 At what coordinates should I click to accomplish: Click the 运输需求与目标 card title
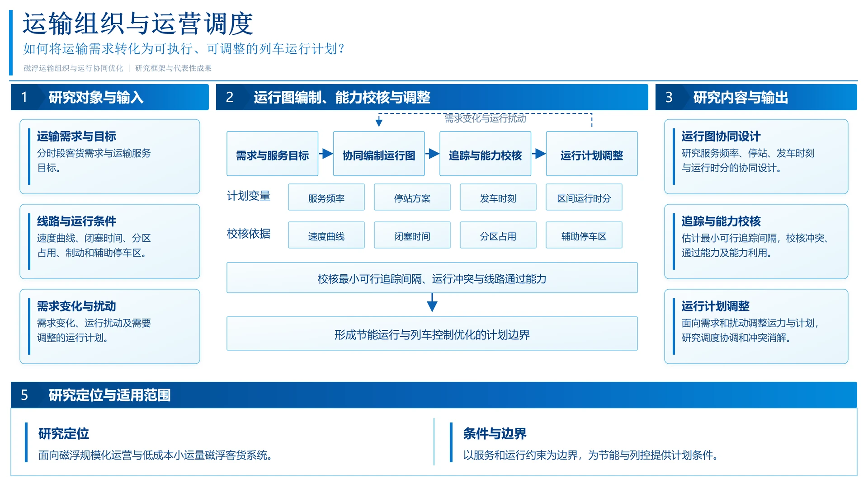pyautogui.click(x=76, y=136)
